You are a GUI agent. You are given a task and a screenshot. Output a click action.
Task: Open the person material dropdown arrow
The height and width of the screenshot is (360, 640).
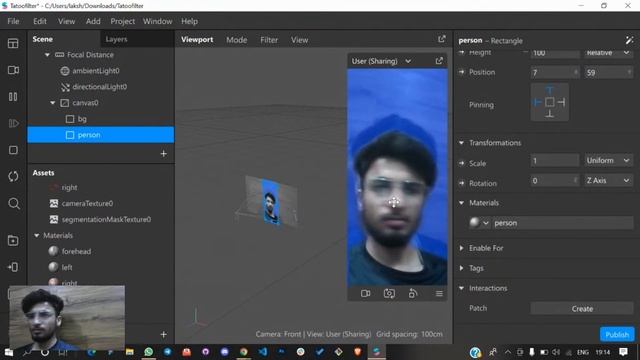click(x=485, y=223)
